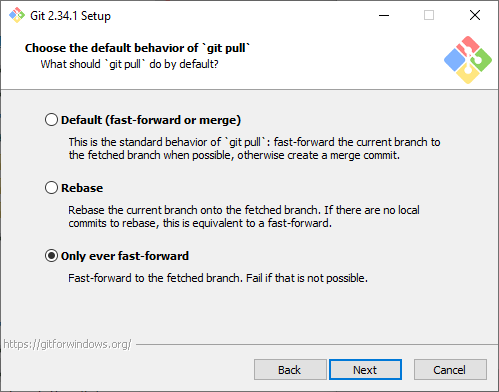Image resolution: width=499 pixels, height=392 pixels.
Task: Click the Next button
Action: [365, 370]
